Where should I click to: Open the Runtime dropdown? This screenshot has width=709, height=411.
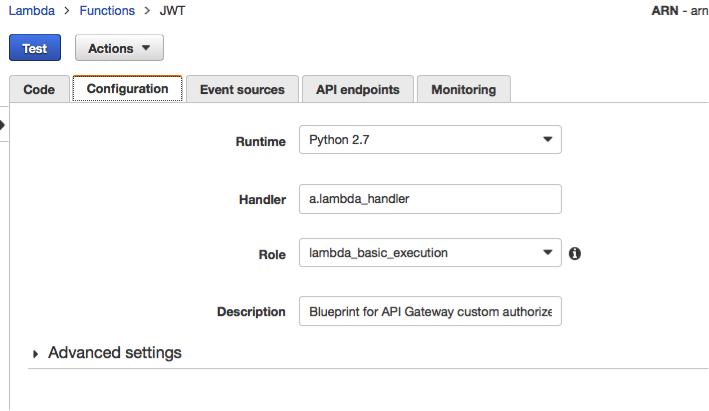tap(430, 140)
